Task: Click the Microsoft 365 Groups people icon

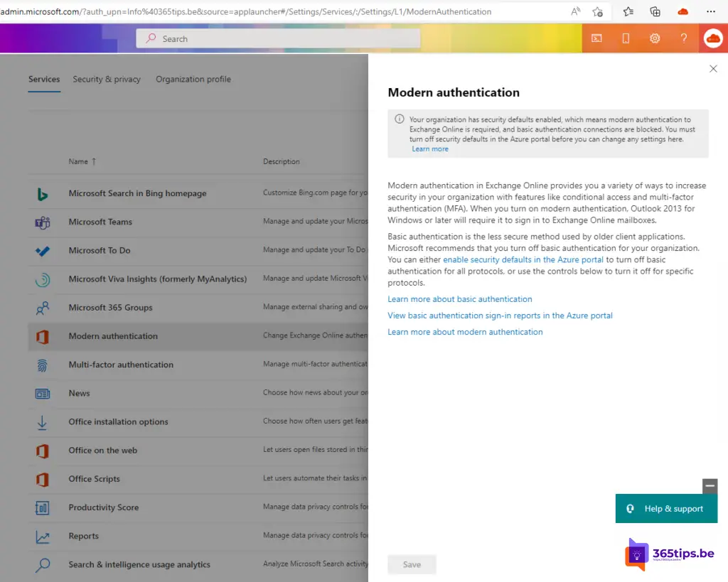Action: [42, 308]
